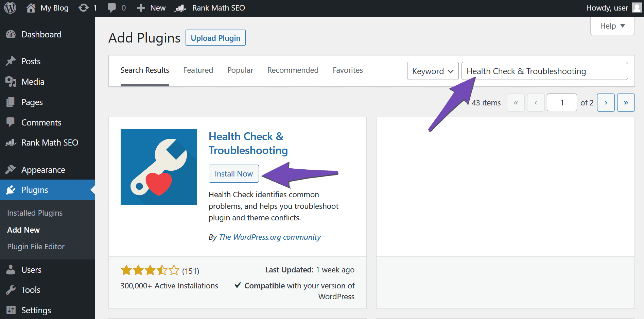Image resolution: width=644 pixels, height=319 pixels.
Task: Open My Blog home icon
Action: coord(31,8)
